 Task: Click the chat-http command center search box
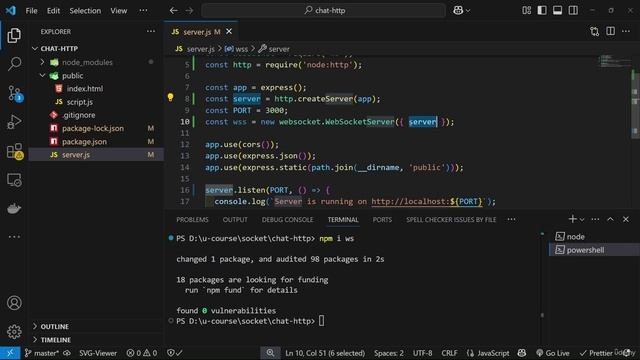click(x=324, y=11)
